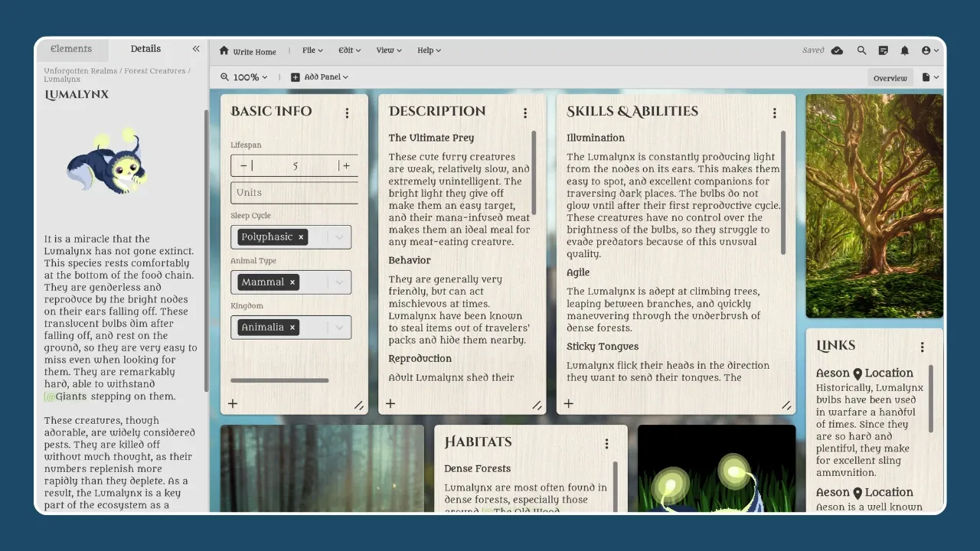Image resolution: width=980 pixels, height=551 pixels.
Task: Increase Lifespan with plus button
Action: pyautogui.click(x=346, y=165)
